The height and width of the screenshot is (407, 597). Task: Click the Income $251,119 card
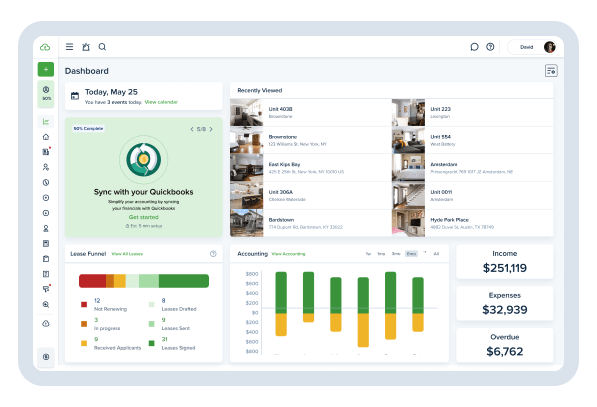coord(504,262)
